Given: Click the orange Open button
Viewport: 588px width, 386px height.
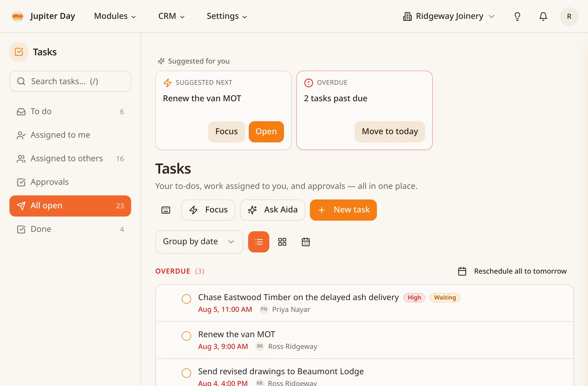Looking at the screenshot, I should 266,132.
